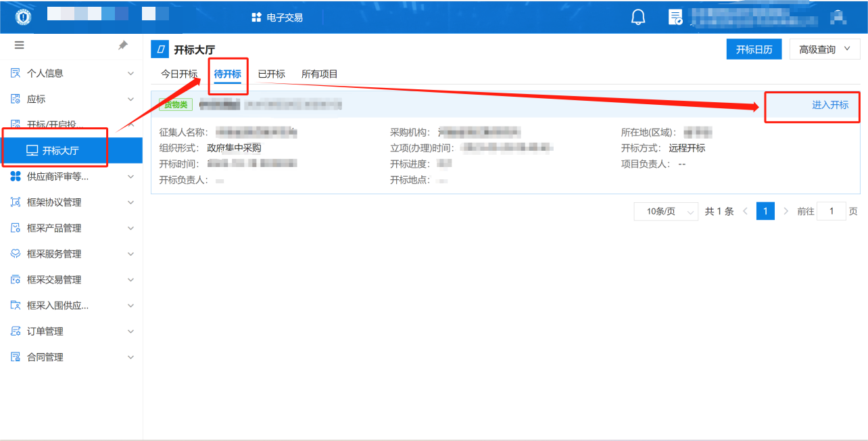Click the 框采交易管理 icon
Screen dimensions: 868x441
[16, 279]
